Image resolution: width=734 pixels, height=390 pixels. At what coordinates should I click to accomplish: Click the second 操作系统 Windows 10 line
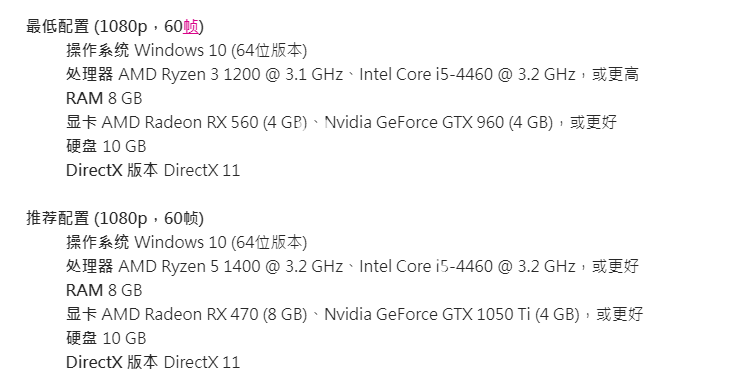click(186, 243)
